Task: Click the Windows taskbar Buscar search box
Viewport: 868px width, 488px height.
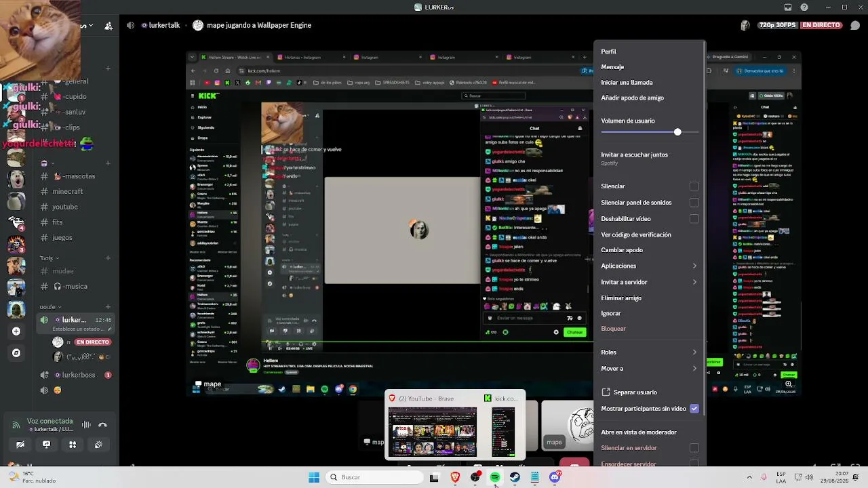Action: [375, 477]
